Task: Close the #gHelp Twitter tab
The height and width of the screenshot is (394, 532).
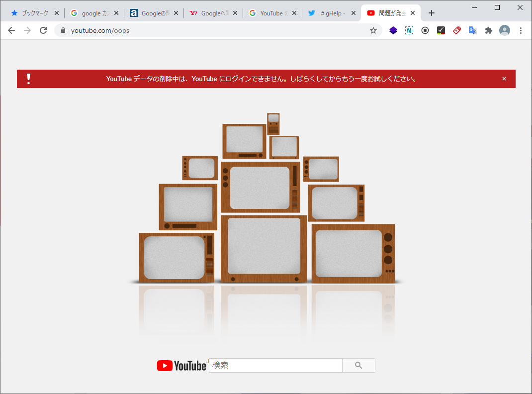Action: [353, 13]
